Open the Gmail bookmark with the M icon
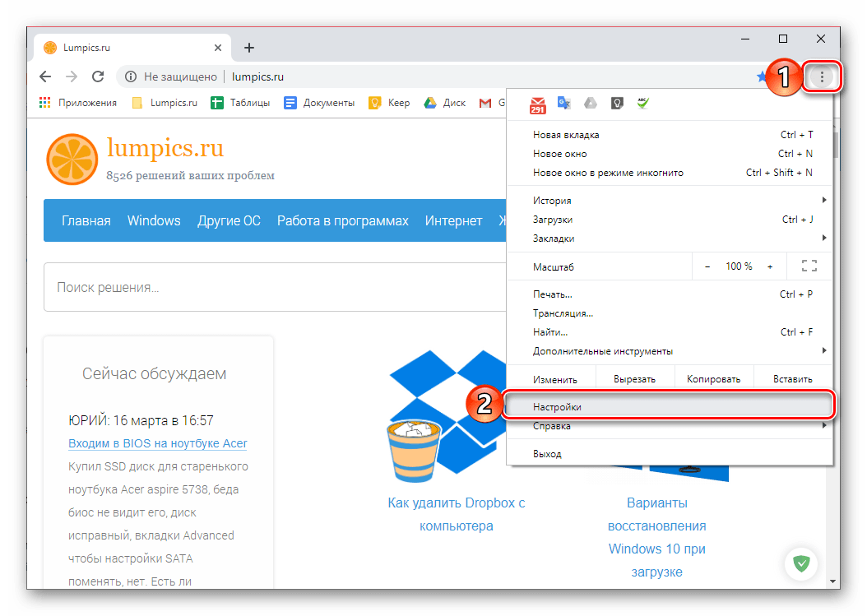 (x=492, y=103)
